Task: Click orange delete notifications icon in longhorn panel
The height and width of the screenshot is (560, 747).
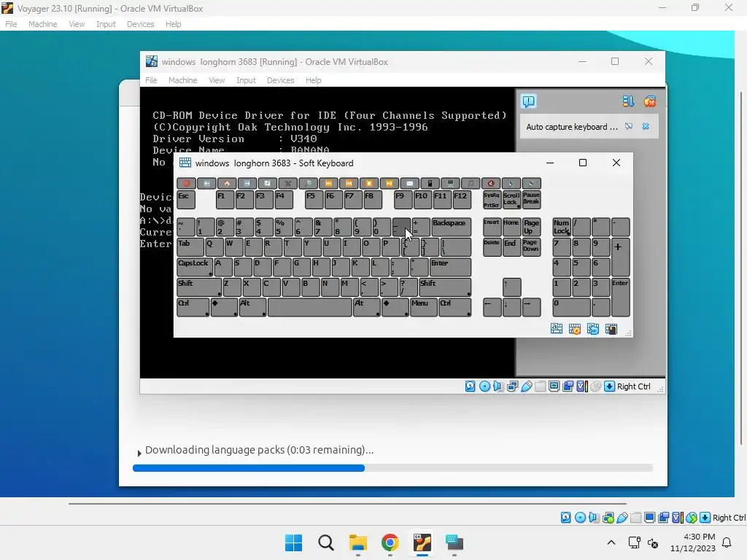Action: pos(650,101)
